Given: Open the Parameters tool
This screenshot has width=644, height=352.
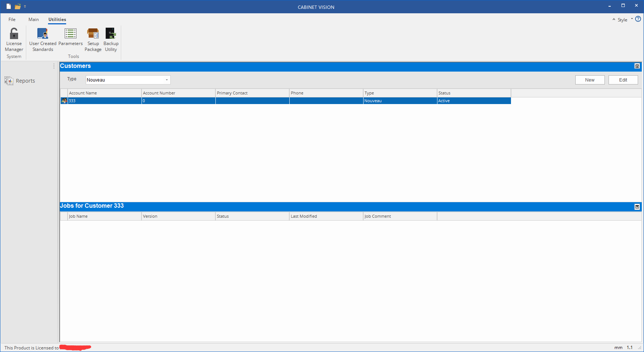Looking at the screenshot, I should pos(71,37).
